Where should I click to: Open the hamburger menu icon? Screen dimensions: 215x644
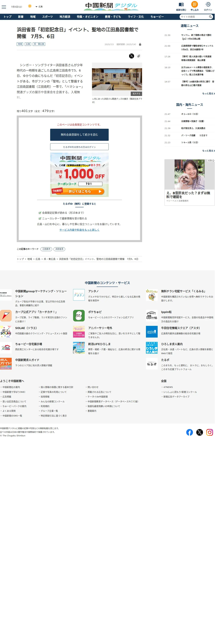click(x=4, y=7)
